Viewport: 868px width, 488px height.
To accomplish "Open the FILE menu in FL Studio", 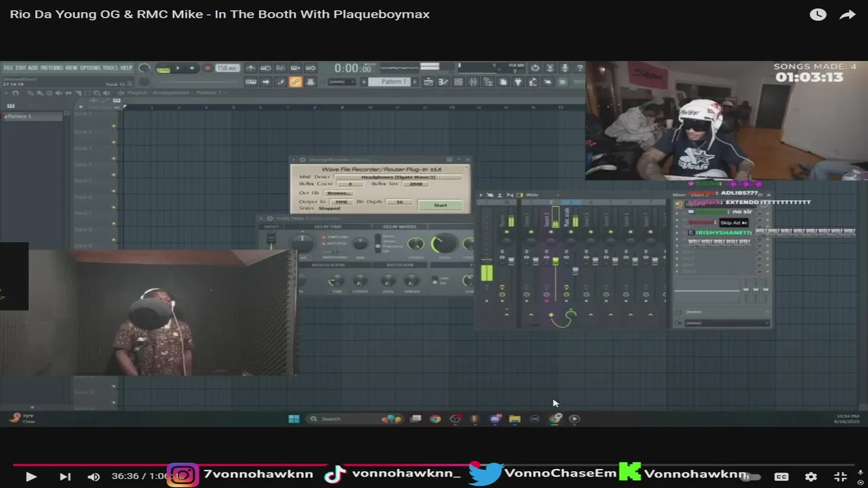I will coord(8,68).
